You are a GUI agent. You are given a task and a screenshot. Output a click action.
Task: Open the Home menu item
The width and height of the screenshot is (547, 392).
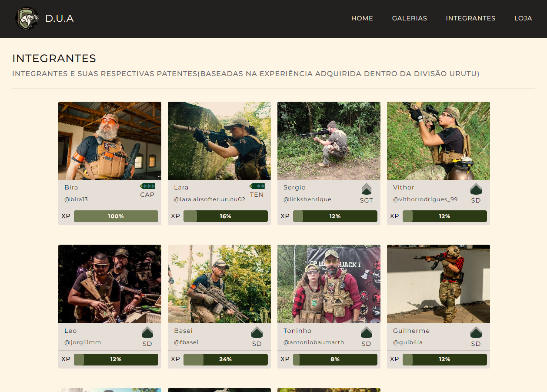click(362, 18)
